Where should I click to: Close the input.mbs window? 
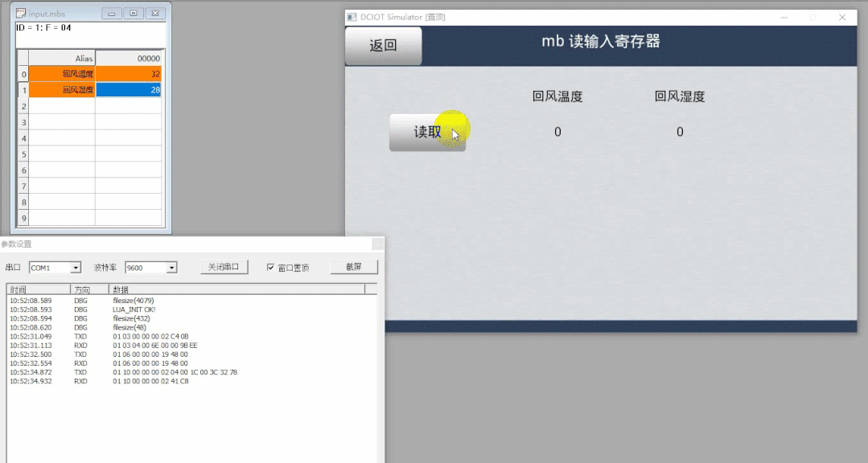pos(155,14)
